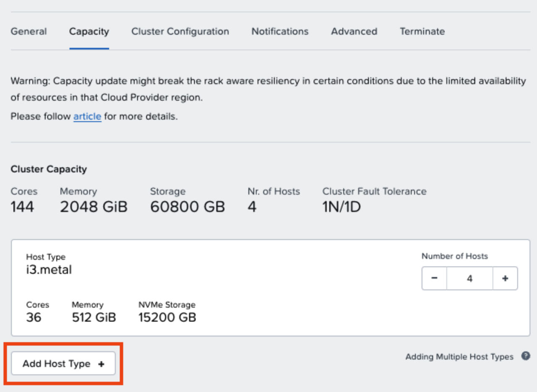Click the Adding Multiple Host Types label

click(459, 356)
